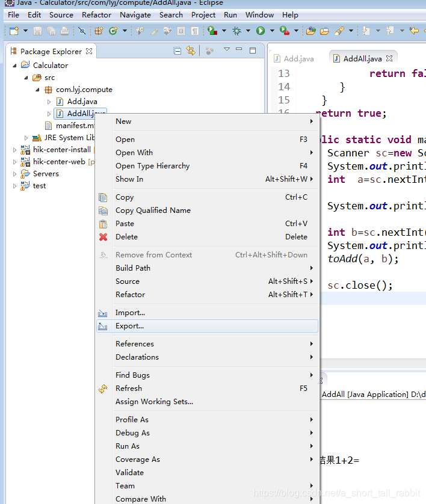Collapse the src folder node
Image resolution: width=426 pixels, height=504 pixels.
coord(26,78)
